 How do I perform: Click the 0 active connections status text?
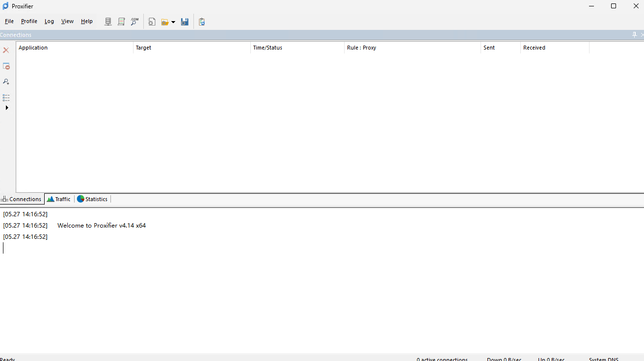click(442, 360)
